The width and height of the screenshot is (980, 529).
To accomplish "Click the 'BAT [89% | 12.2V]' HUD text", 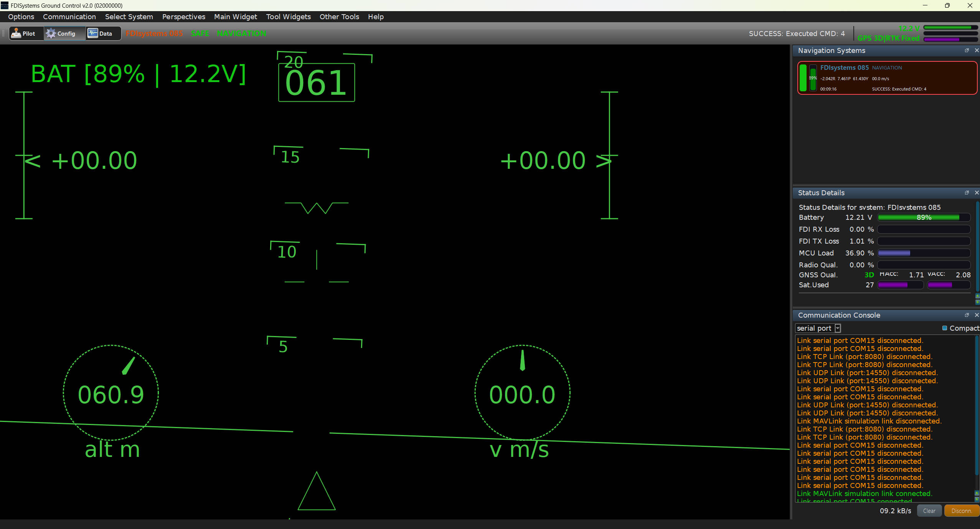I will point(138,74).
